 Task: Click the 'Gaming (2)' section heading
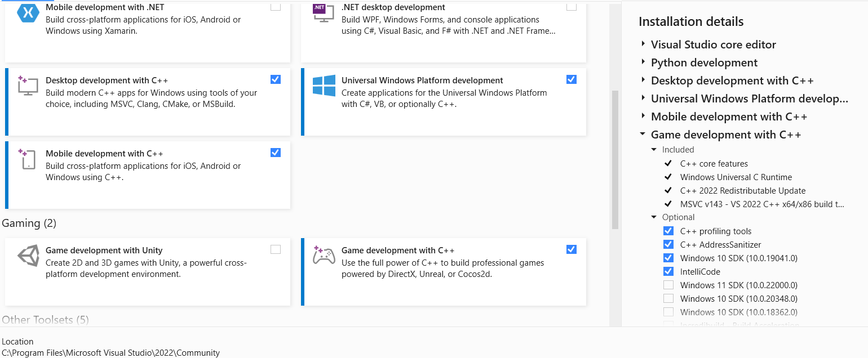29,223
